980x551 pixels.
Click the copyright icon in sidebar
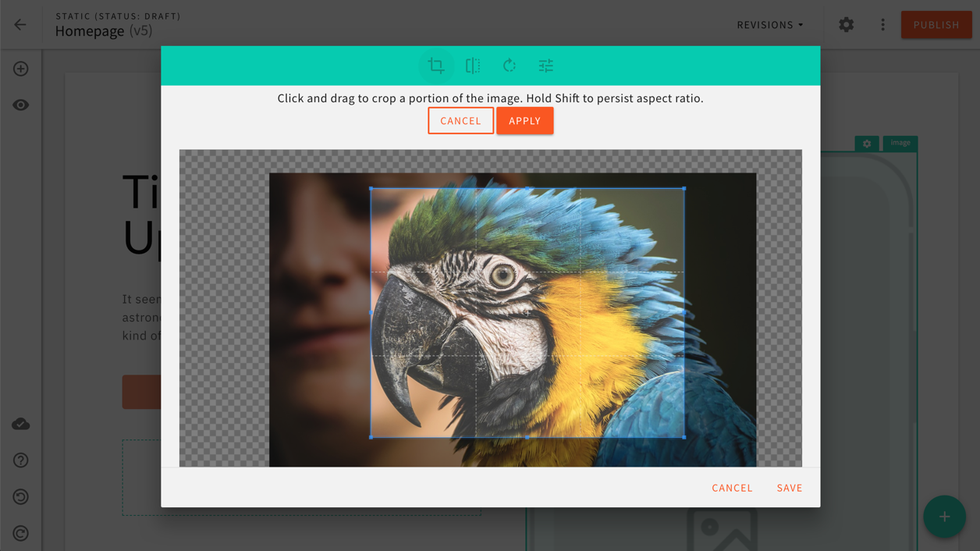[21, 534]
